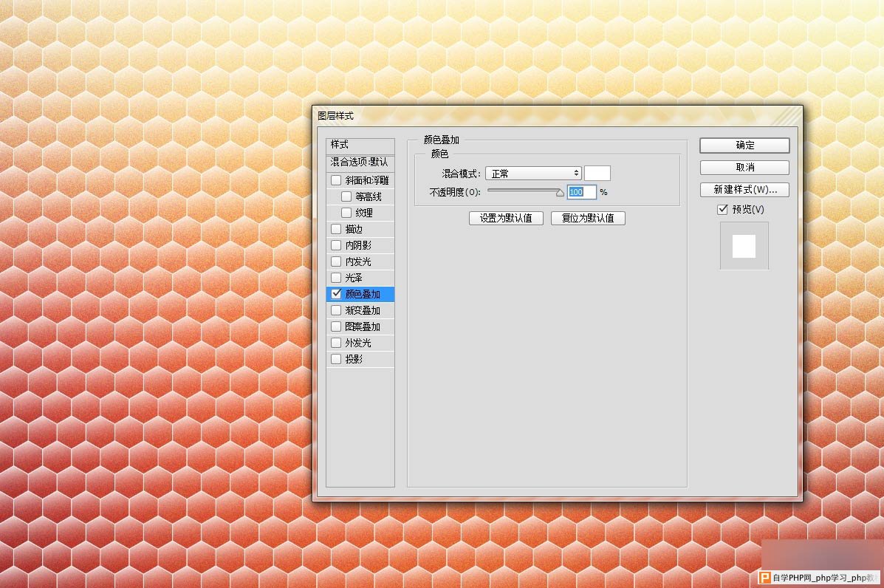This screenshot has width=884, height=588.
Task: Click the 复位为默认值 button
Action: coord(588,218)
